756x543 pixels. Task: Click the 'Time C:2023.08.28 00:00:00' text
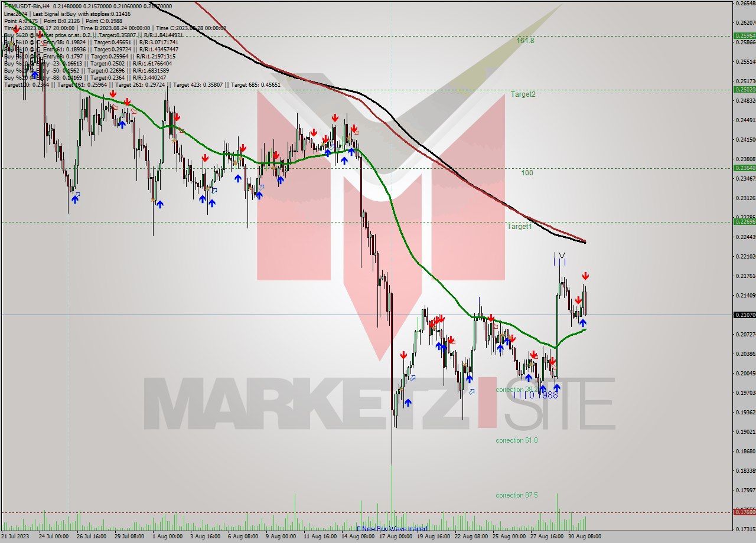tap(193, 28)
